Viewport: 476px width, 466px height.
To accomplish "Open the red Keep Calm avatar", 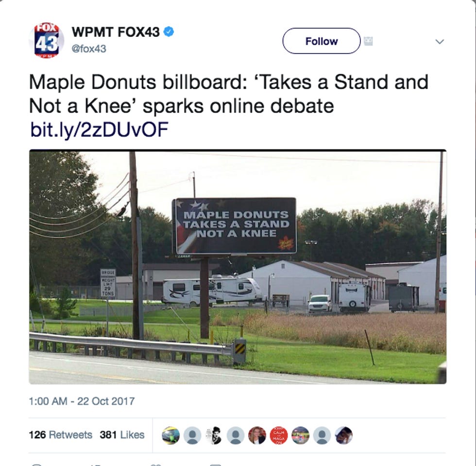I will click(279, 435).
